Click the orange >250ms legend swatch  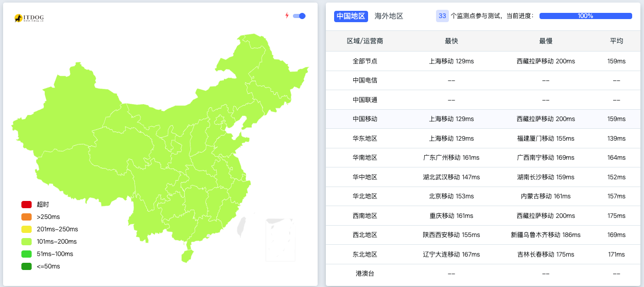26,217
